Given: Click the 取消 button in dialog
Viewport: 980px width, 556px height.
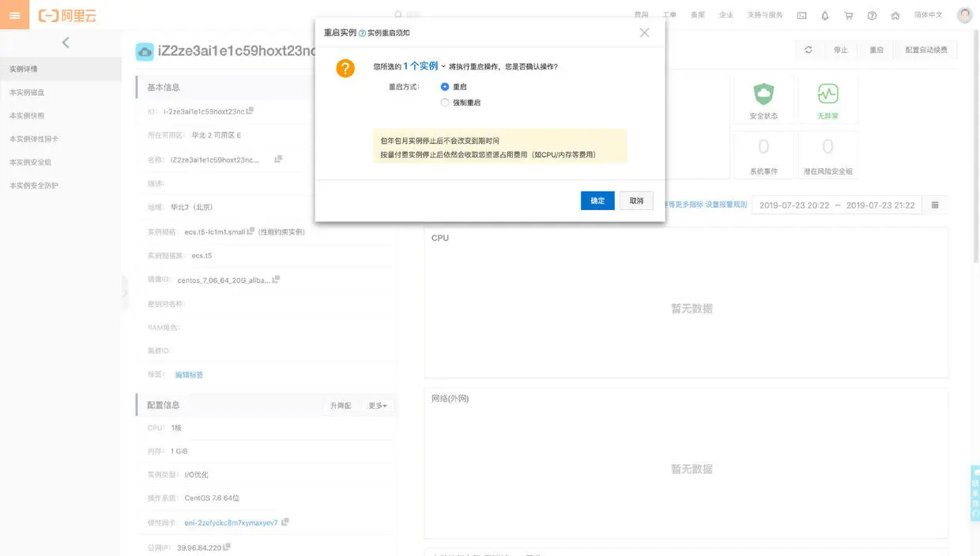Looking at the screenshot, I should [636, 201].
